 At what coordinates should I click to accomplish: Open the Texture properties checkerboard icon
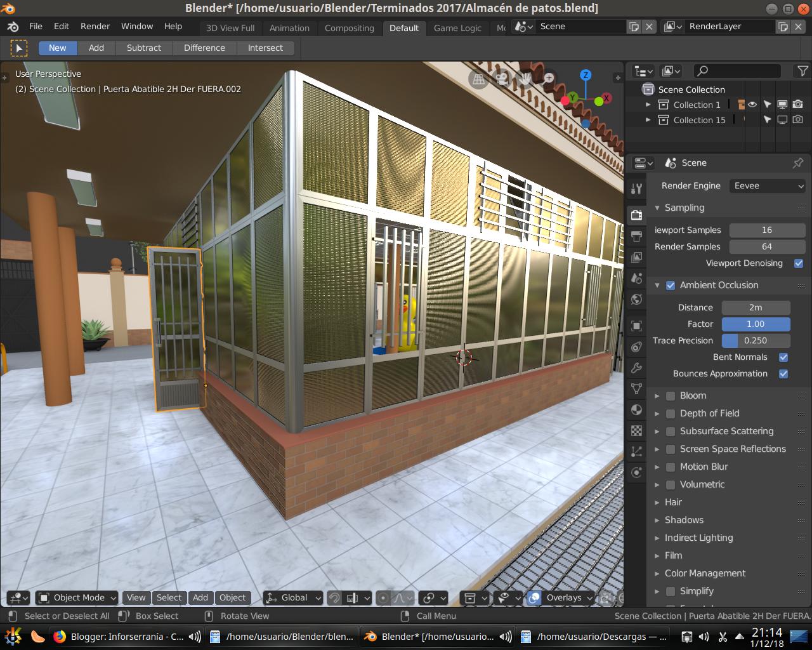tap(636, 431)
